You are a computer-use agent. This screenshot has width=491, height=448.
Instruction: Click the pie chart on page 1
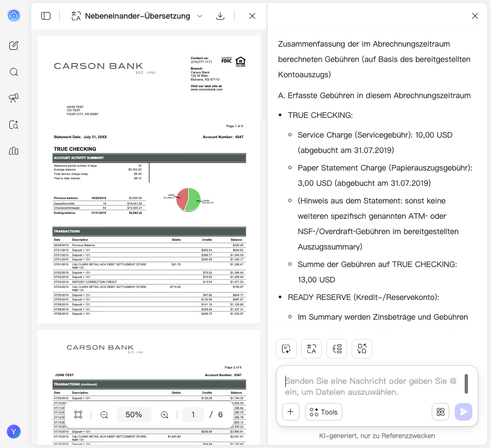[188, 200]
